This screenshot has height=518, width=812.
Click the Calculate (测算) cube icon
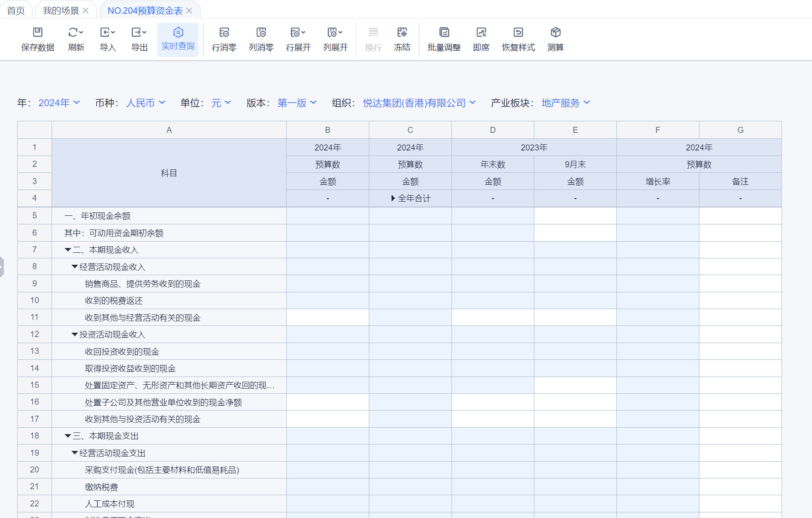555,33
